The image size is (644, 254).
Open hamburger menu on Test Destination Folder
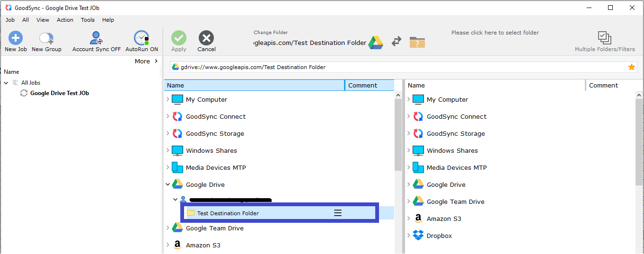(x=338, y=213)
